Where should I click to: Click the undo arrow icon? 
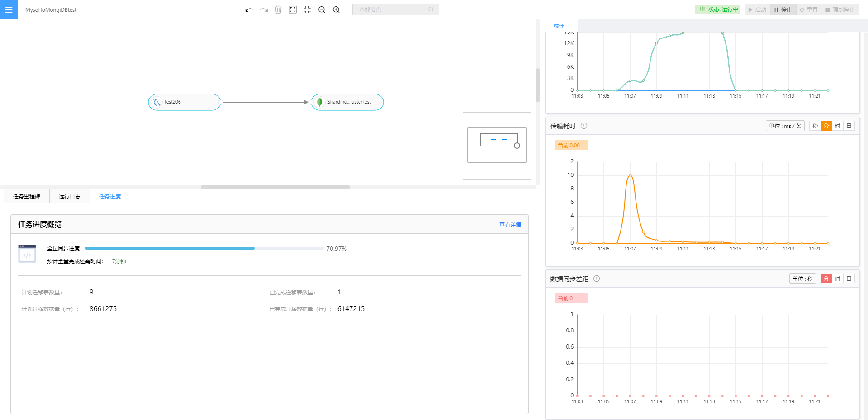tap(249, 9)
